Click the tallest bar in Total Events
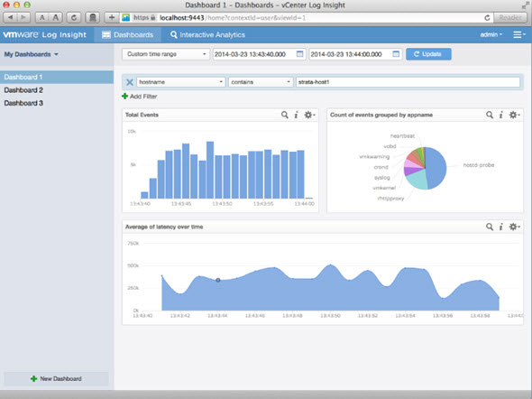 (210, 170)
